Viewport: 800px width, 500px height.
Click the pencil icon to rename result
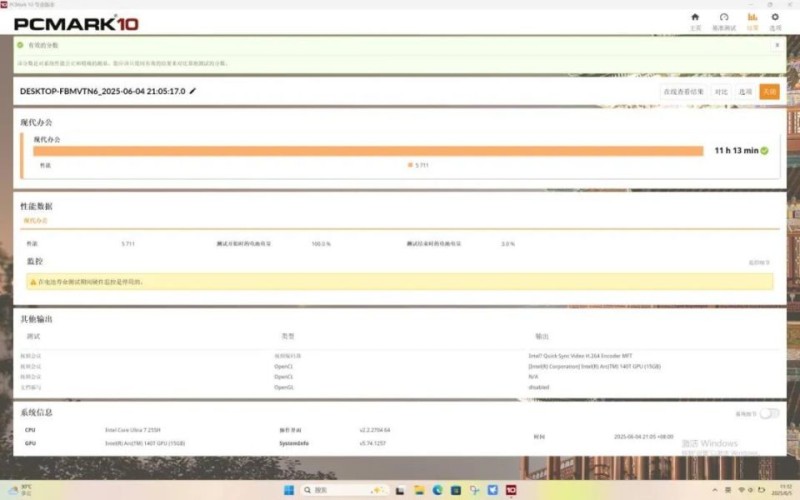[193, 91]
